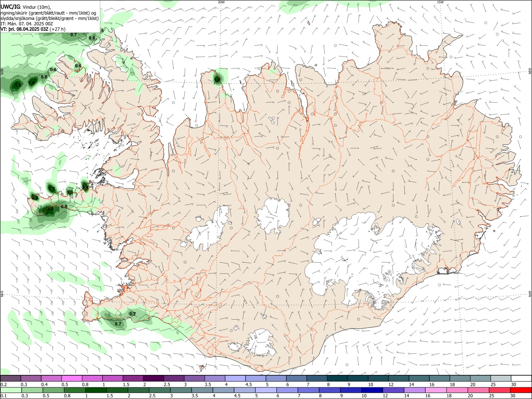Choose the royal blue rain swatch at 9

tap(351, 390)
